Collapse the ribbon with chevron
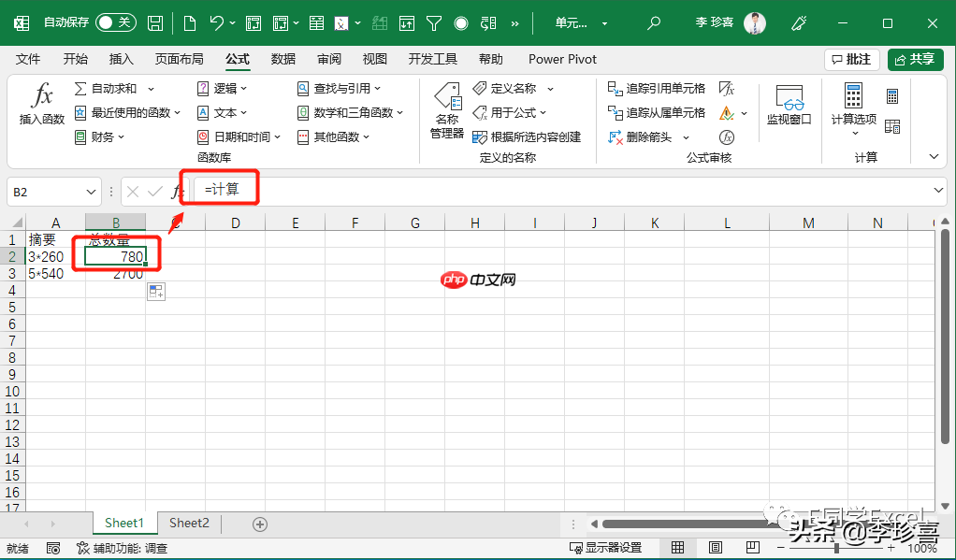The height and width of the screenshot is (560, 956). coord(934,157)
